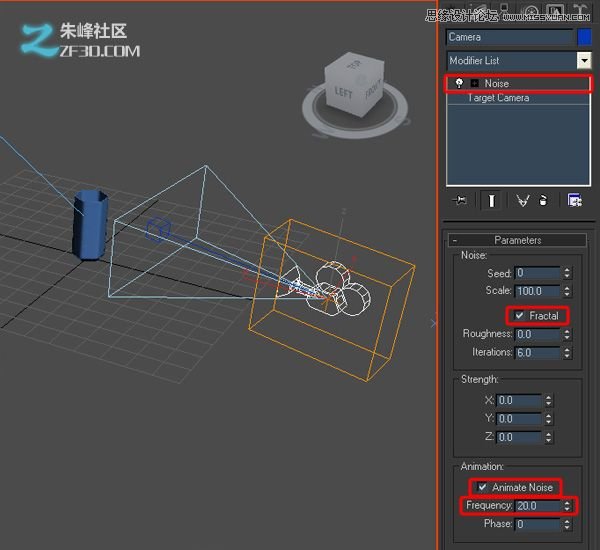Screen dimensions: 600x550
Task: Click the Scale value field showing 100.0
Action: click(537, 291)
